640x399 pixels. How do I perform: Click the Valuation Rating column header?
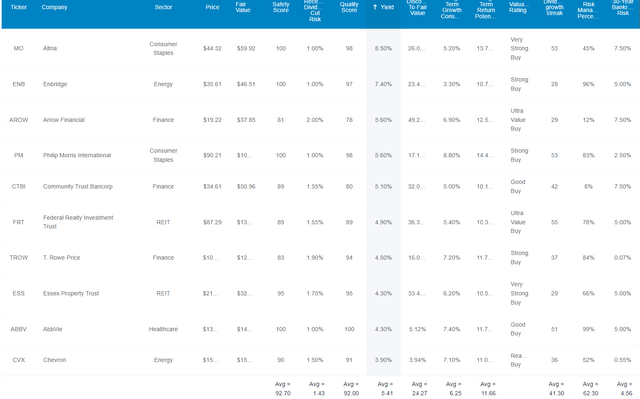coord(518,7)
